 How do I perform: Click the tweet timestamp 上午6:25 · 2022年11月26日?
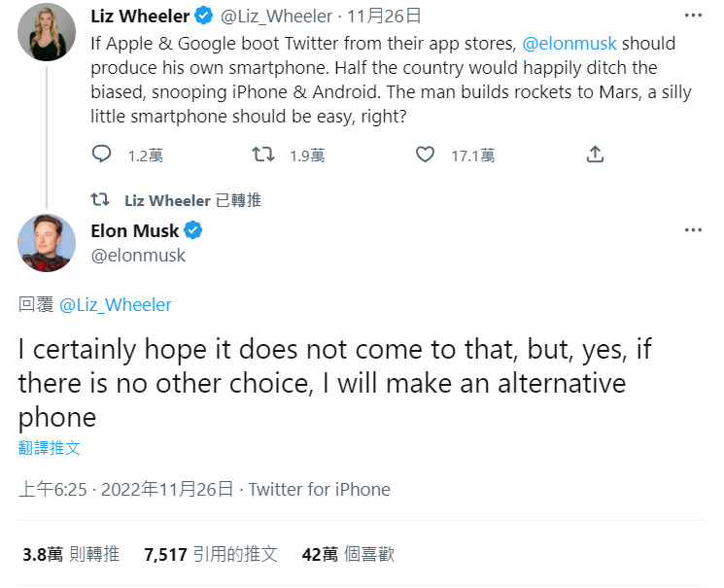[x=126, y=489]
